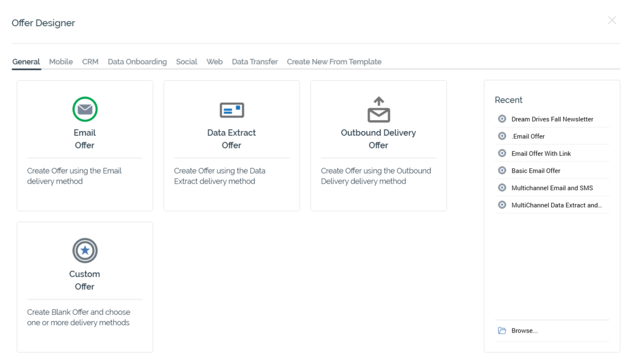630x364 pixels.
Task: Click icon beside Multichannel Email and SMS
Action: coord(502,188)
